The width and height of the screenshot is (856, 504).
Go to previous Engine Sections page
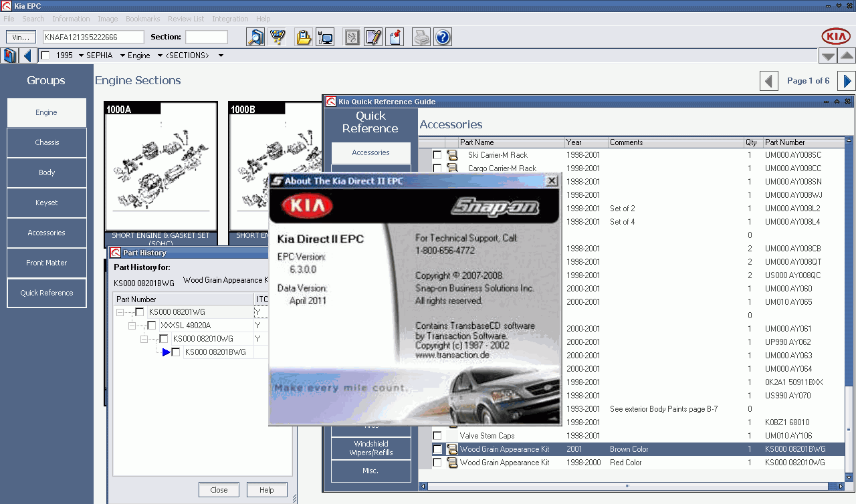click(x=769, y=81)
